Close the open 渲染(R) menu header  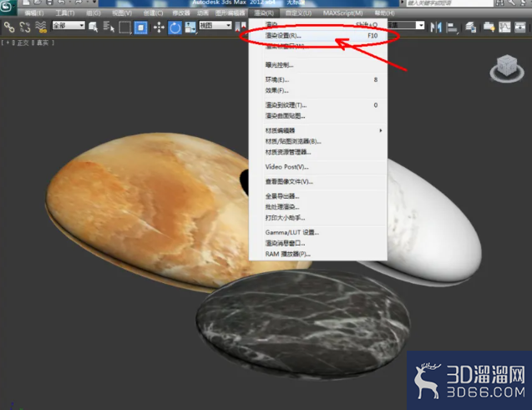click(x=264, y=13)
